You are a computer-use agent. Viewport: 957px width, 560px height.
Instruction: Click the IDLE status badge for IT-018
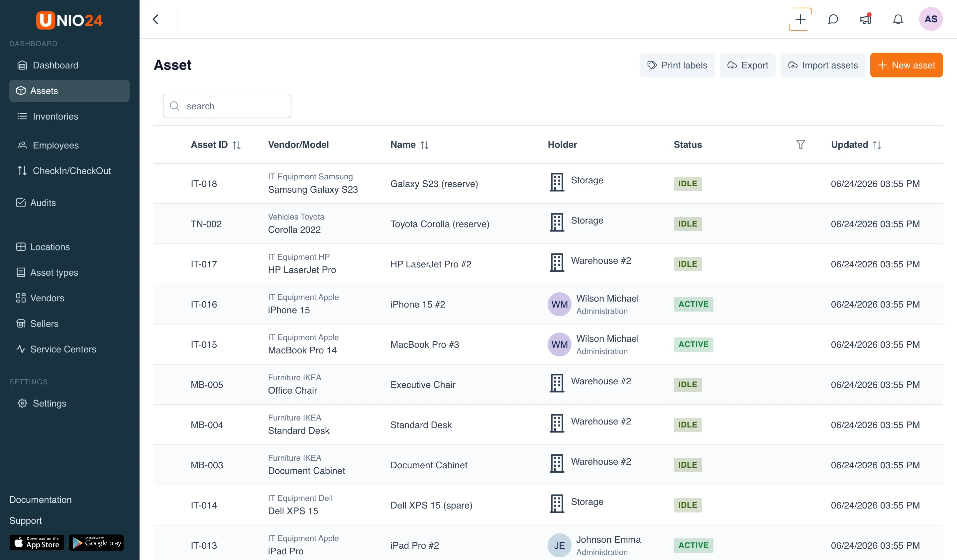(688, 184)
